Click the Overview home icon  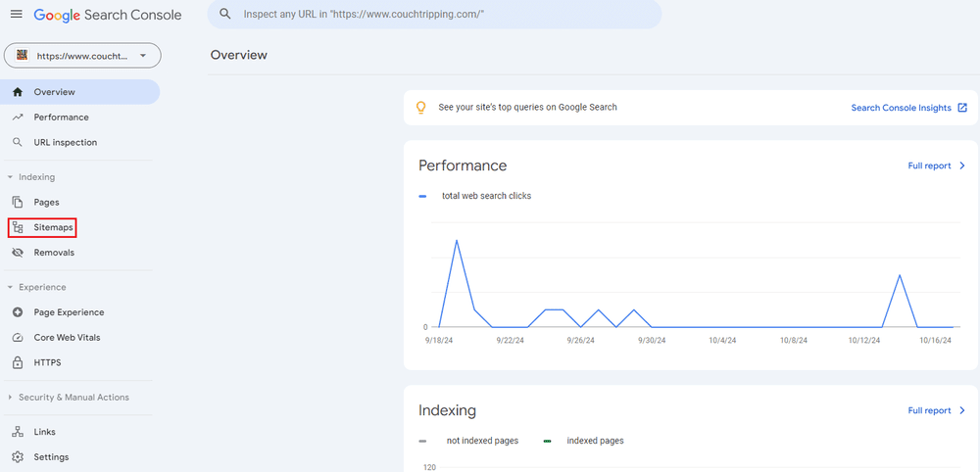coord(17,92)
